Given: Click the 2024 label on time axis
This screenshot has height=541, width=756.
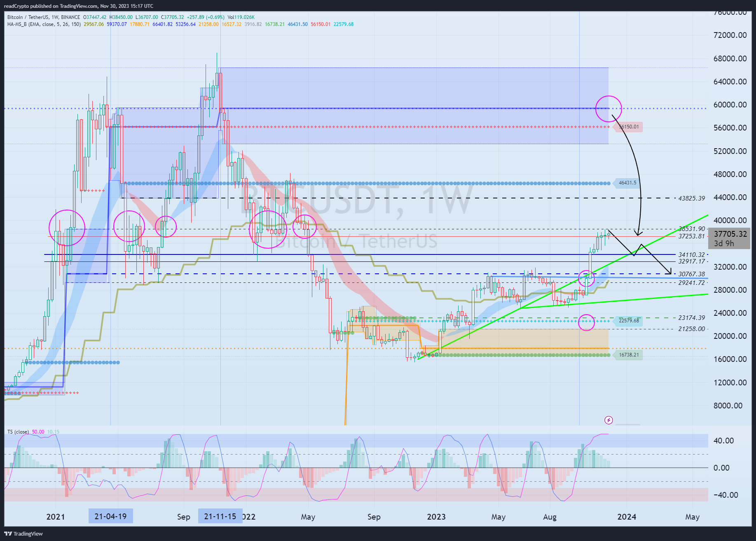Looking at the screenshot, I should (627, 517).
